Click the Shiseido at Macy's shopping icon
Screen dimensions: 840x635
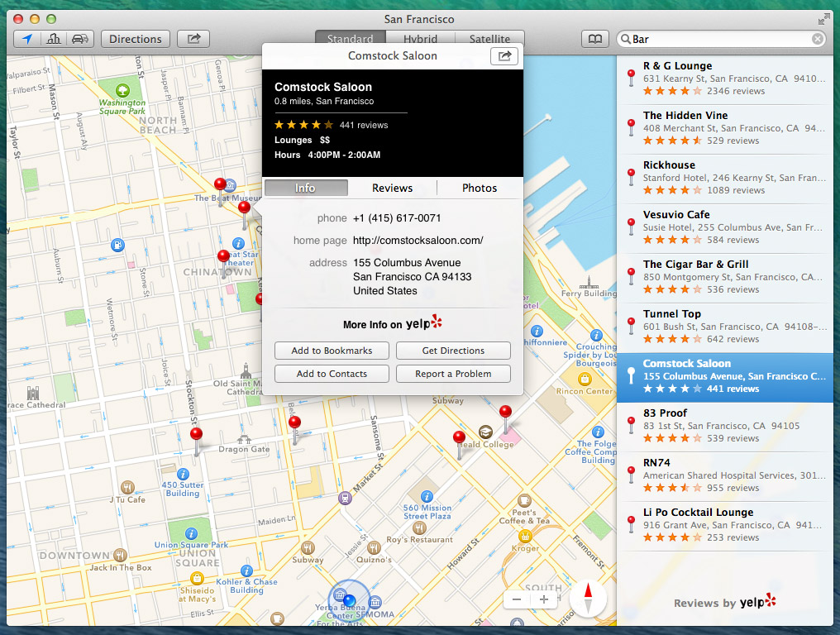click(197, 578)
